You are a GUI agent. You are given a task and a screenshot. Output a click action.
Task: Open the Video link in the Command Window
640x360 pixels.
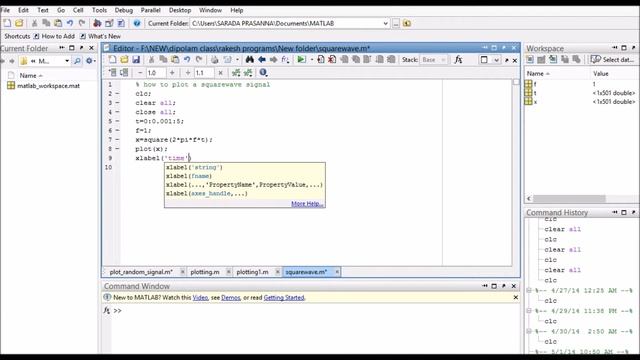(x=200, y=298)
